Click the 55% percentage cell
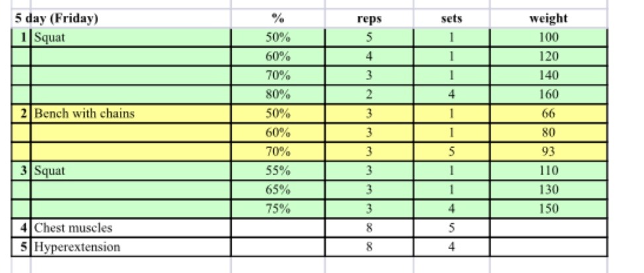 point(277,171)
